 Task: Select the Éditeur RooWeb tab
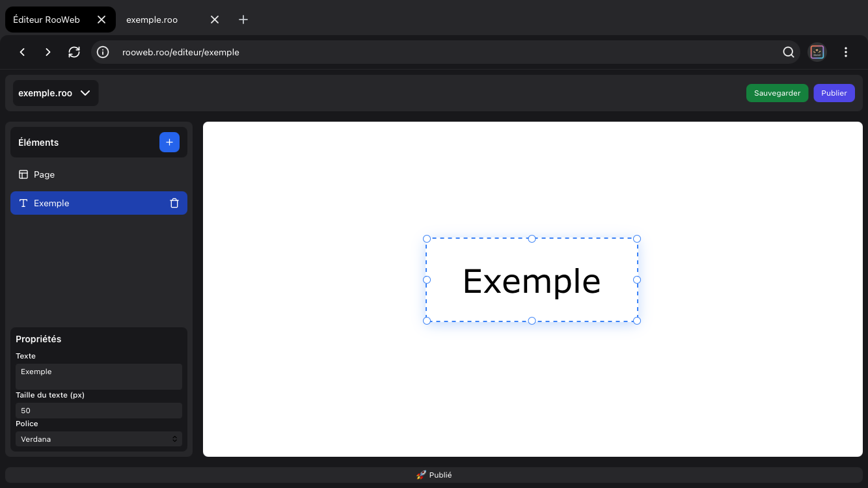[46, 20]
